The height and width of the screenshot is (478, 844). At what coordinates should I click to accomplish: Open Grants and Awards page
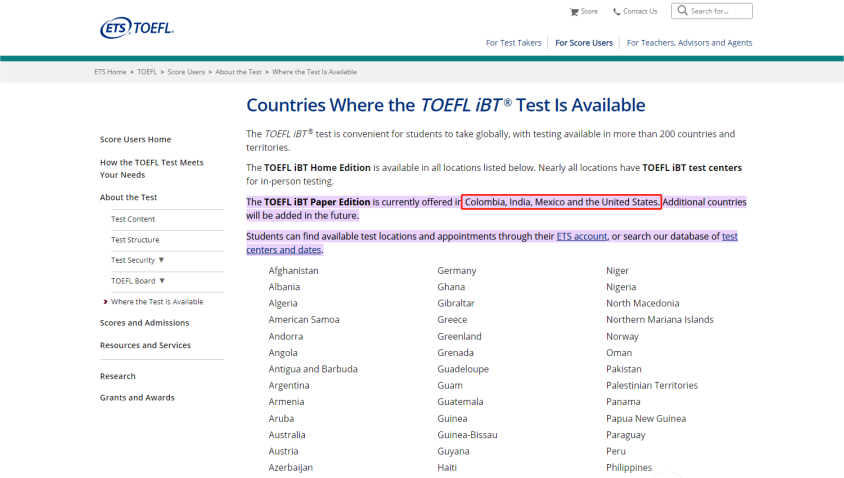(137, 398)
